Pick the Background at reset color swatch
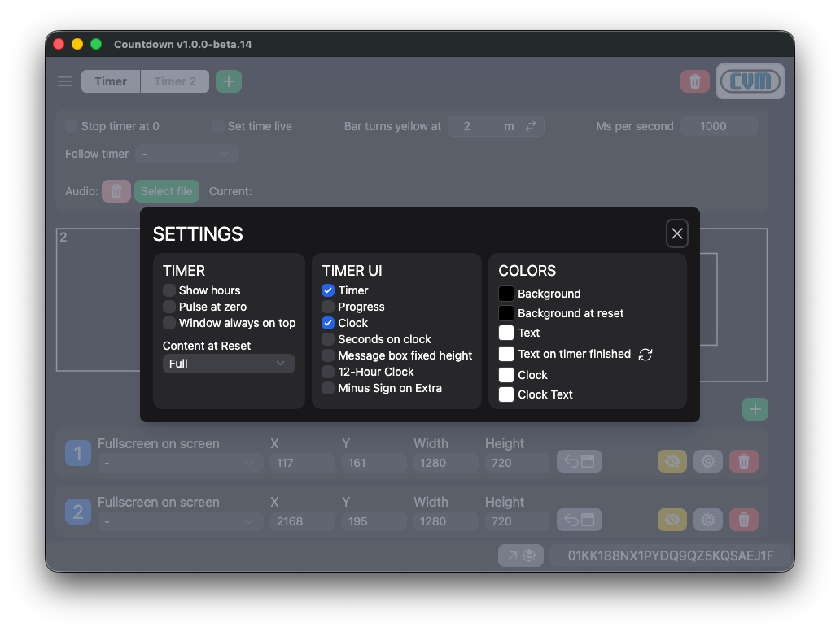Viewport: 840px width, 632px height. click(x=506, y=313)
